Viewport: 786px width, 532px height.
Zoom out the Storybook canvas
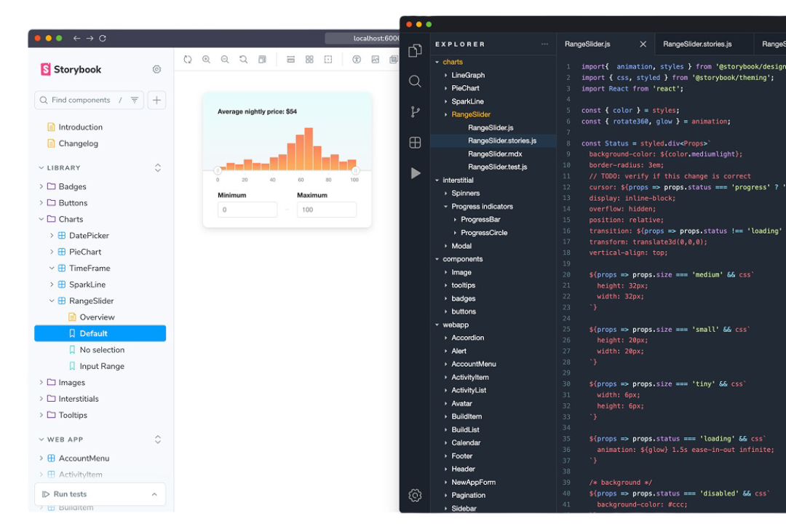point(225,59)
